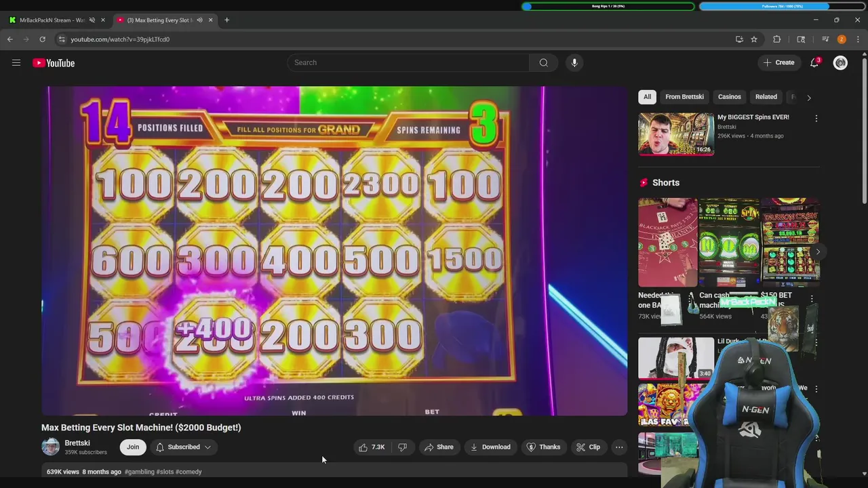Go back with browser back arrow
Screen dimensions: 868x488
(x=10, y=39)
